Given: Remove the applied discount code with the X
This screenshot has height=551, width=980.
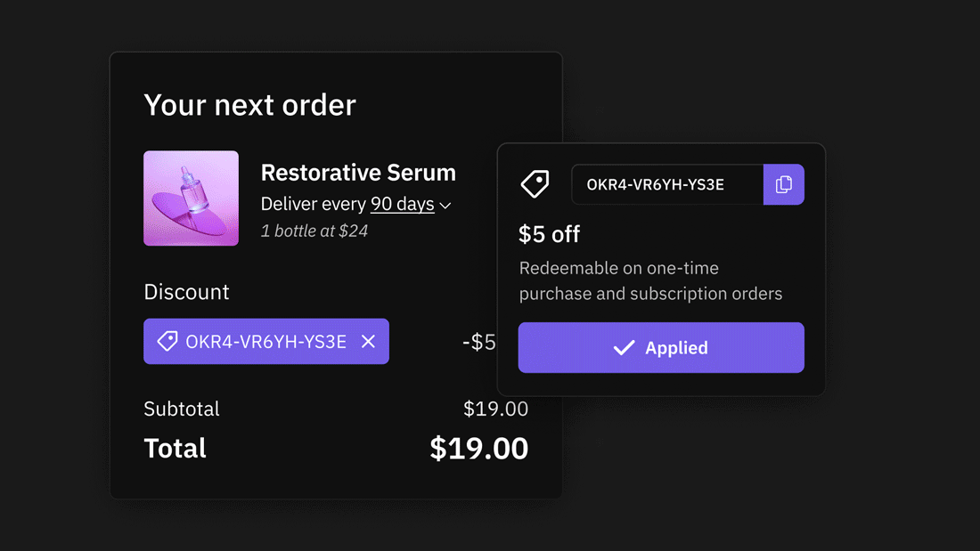Looking at the screenshot, I should coord(368,342).
